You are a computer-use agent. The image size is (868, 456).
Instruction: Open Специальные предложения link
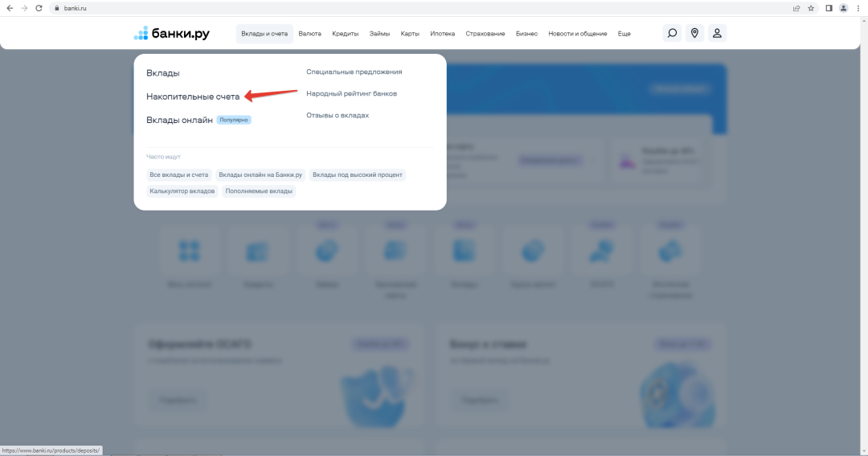pyautogui.click(x=354, y=72)
